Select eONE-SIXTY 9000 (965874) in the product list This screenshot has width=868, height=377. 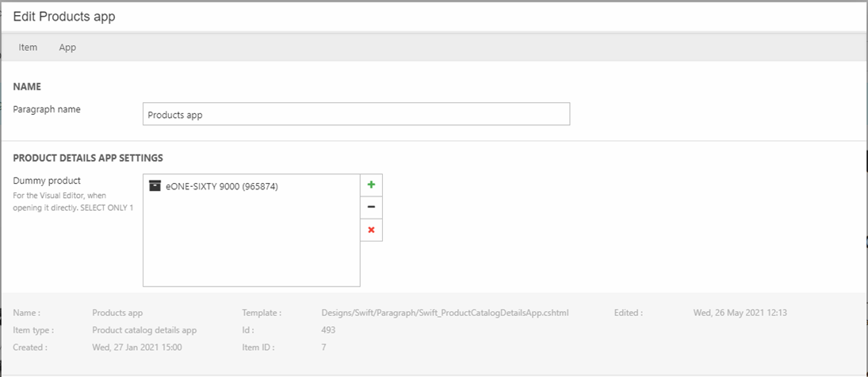(221, 187)
